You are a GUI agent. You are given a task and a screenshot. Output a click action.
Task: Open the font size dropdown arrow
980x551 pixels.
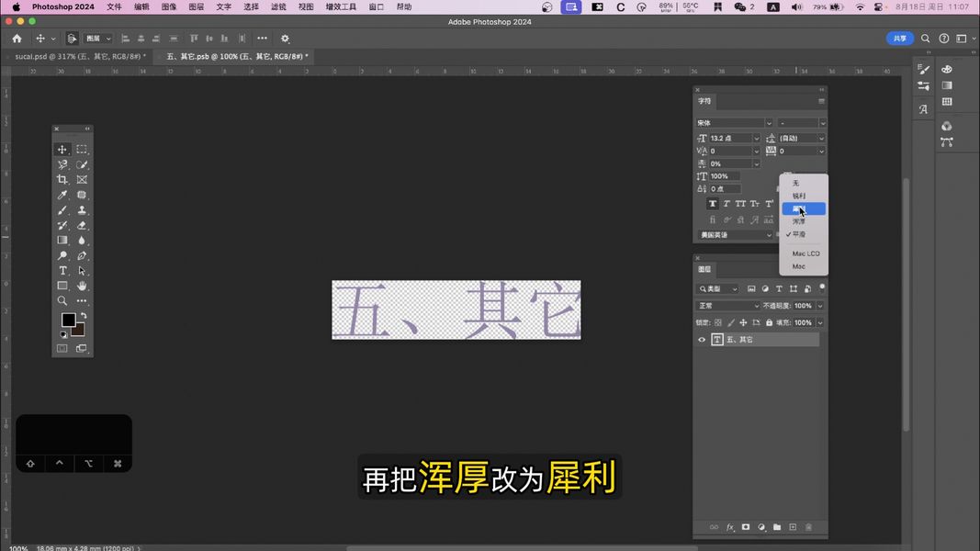point(756,139)
